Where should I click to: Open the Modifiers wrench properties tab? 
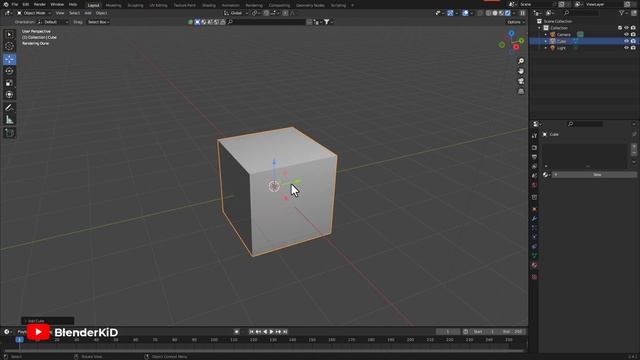click(x=534, y=219)
